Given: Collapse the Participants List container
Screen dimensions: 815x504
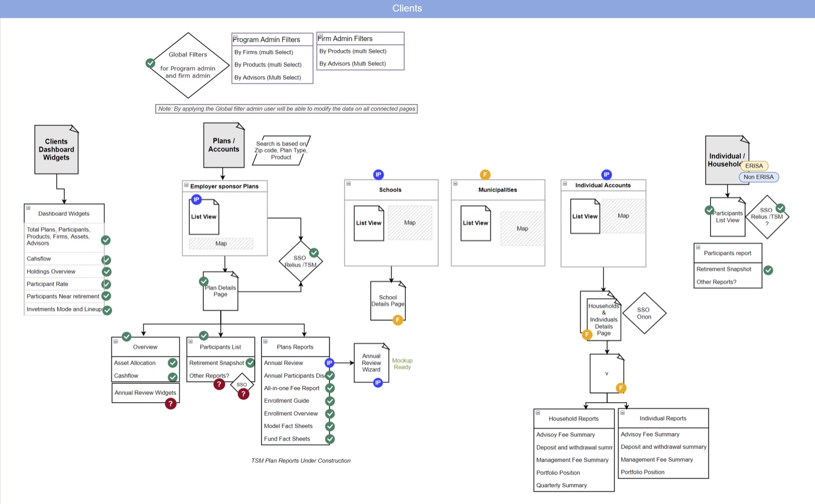Looking at the screenshot, I should click(190, 341).
